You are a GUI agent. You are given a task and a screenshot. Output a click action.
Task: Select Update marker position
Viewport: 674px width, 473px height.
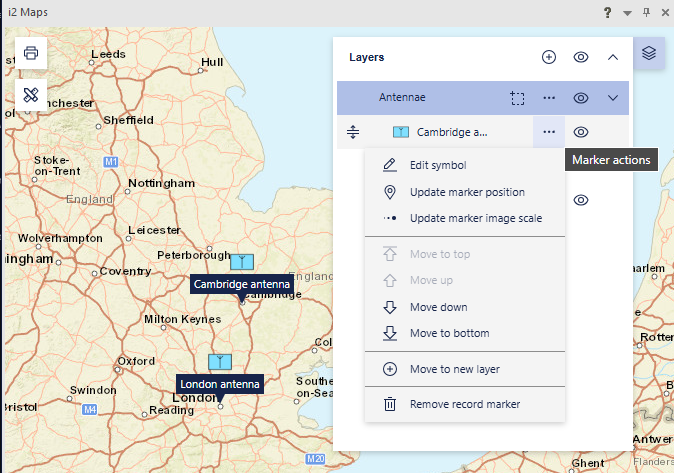[x=467, y=192]
